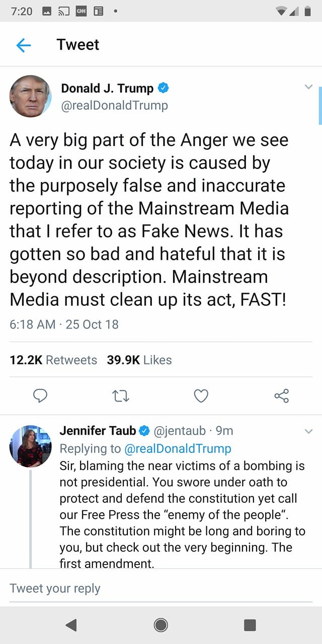Screen dimensions: 322x644
Task: View the 39.9K Likes list
Action: (x=139, y=360)
